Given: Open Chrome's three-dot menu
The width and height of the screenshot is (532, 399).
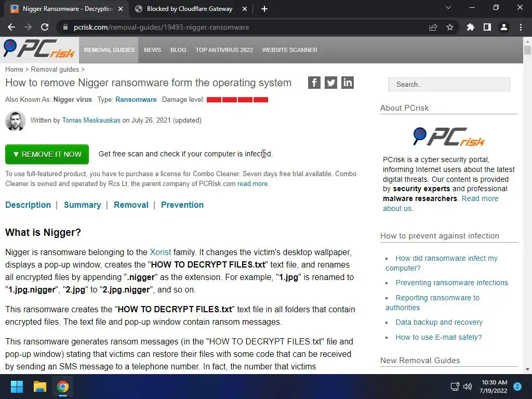Looking at the screenshot, I should pos(521,27).
